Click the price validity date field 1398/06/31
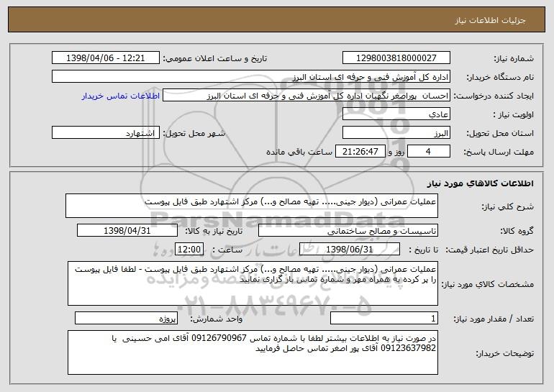The height and width of the screenshot is (392, 554). click(350, 250)
